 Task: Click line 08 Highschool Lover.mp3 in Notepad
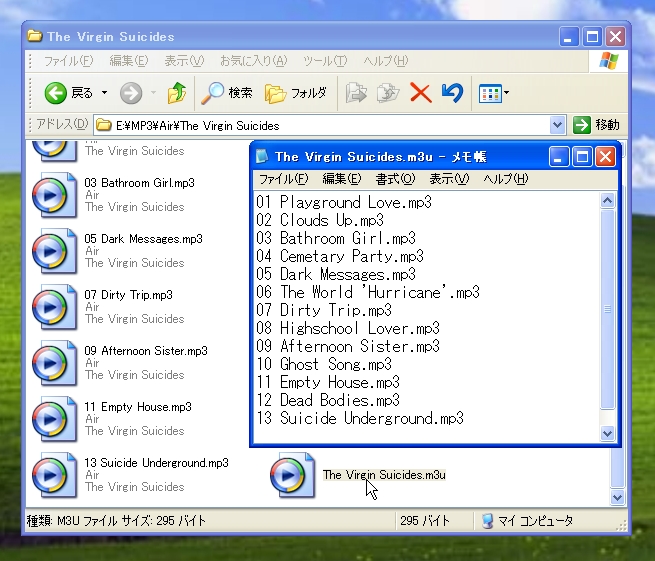[x=348, y=328]
